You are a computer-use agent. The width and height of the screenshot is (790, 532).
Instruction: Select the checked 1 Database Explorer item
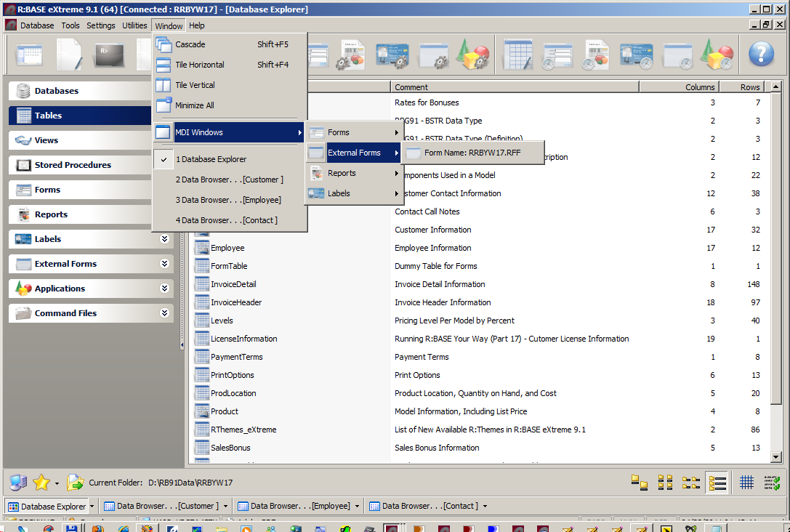click(x=211, y=159)
